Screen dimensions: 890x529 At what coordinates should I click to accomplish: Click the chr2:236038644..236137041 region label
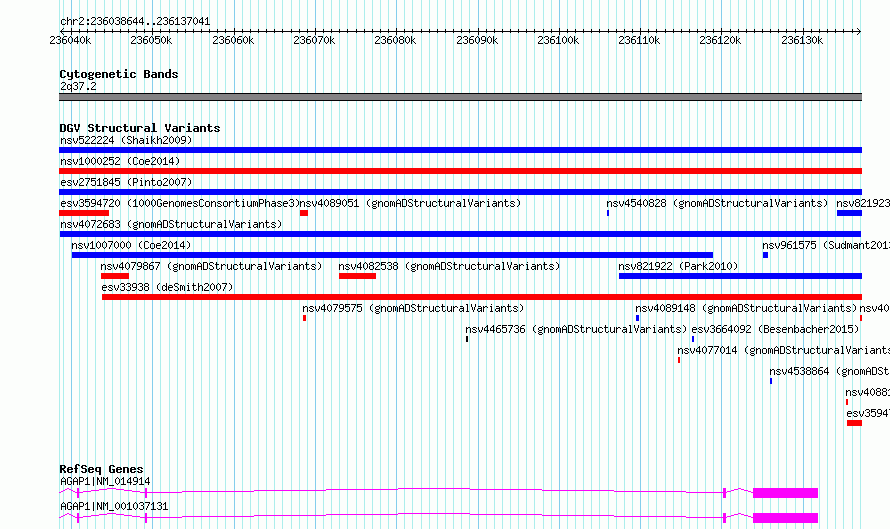(135, 22)
